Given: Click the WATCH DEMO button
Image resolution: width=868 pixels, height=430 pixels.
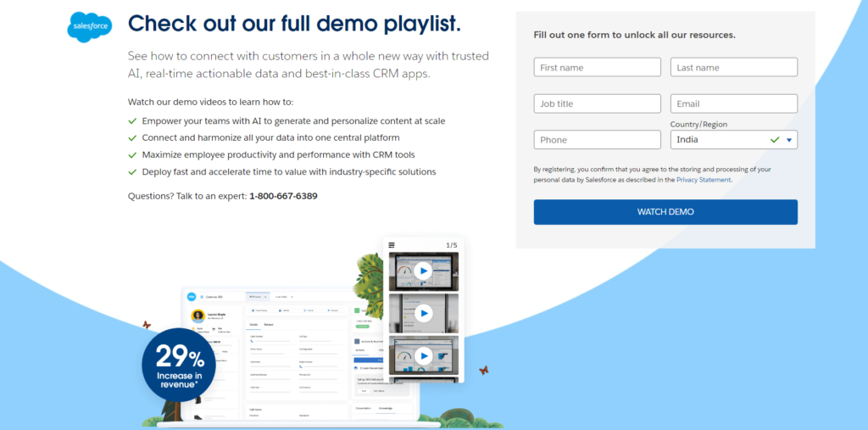Looking at the screenshot, I should click(665, 212).
